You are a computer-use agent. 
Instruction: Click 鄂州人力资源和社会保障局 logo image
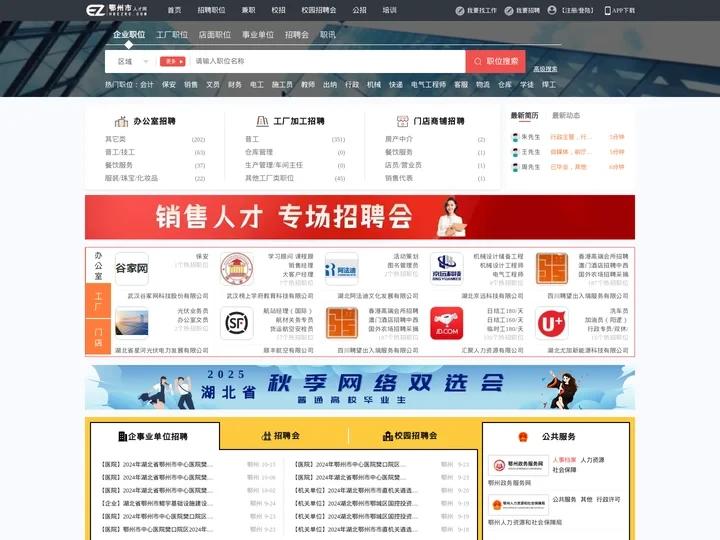518,505
